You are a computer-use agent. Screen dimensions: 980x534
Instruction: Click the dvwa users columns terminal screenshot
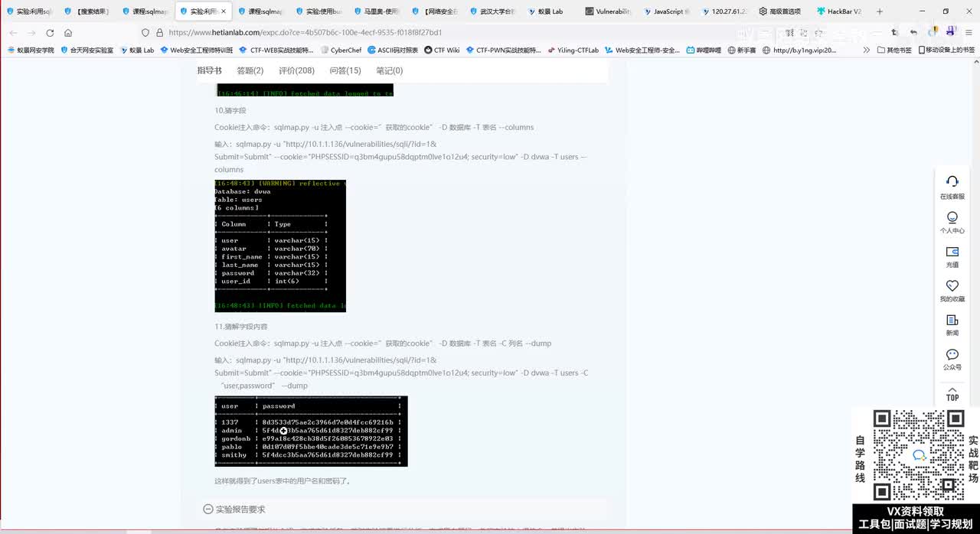[x=280, y=246]
